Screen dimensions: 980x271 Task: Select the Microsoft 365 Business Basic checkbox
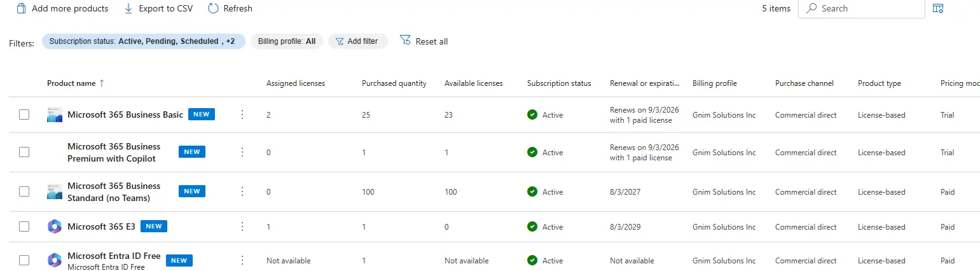click(24, 115)
